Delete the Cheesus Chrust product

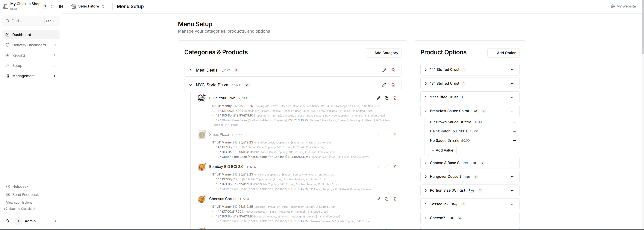pos(395,199)
